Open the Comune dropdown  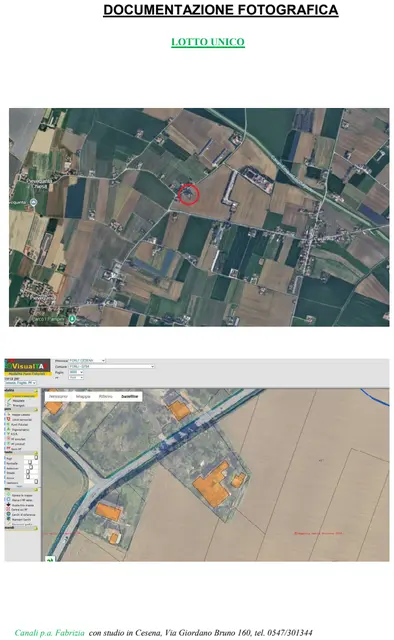[x=111, y=367]
